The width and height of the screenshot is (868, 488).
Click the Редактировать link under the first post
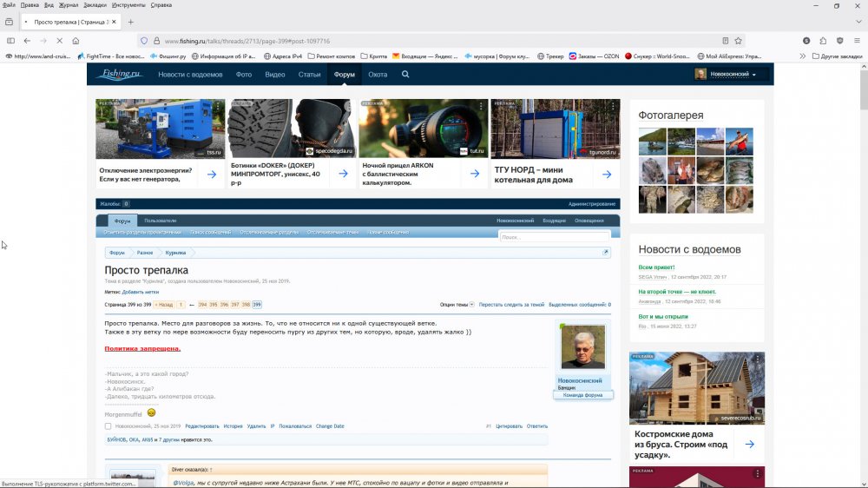coord(202,426)
